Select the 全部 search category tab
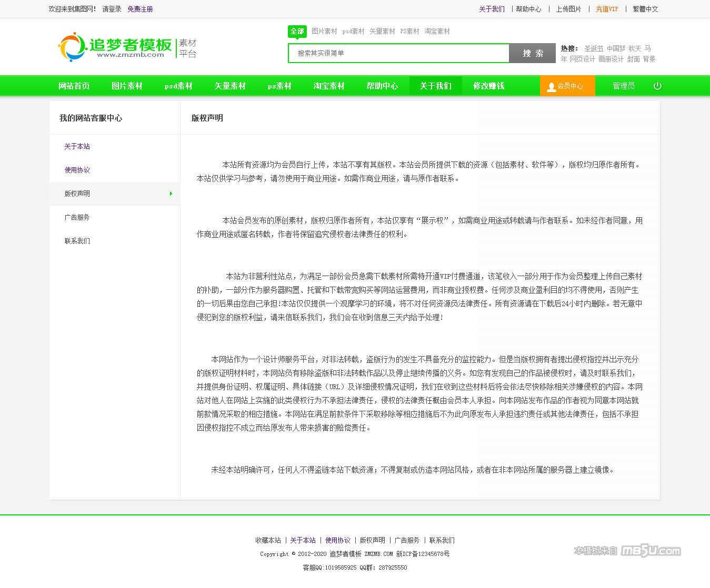Viewport: 710px width, 588px height. (297, 32)
